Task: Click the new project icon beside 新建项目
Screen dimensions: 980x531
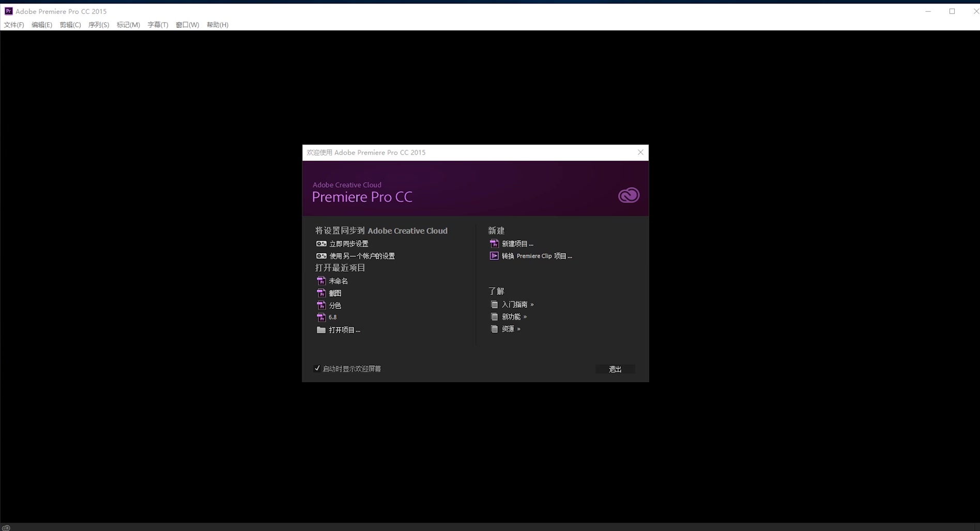Action: pyautogui.click(x=494, y=244)
